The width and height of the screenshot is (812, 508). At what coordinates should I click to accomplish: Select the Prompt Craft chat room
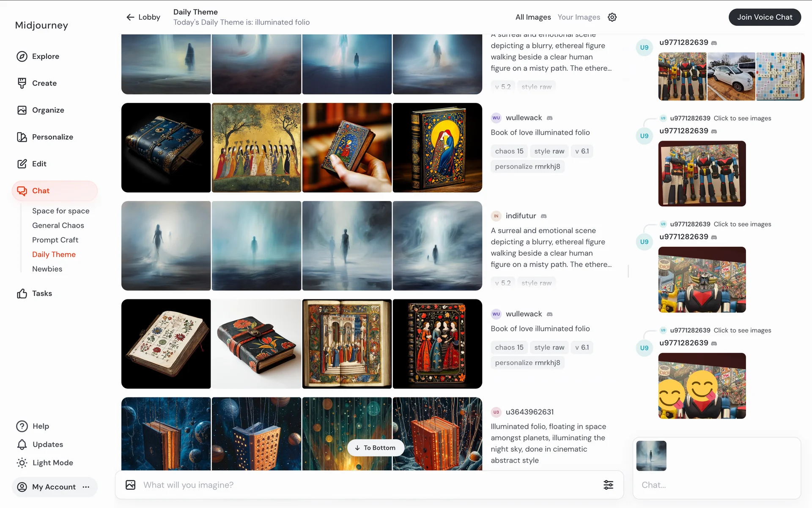coord(55,240)
